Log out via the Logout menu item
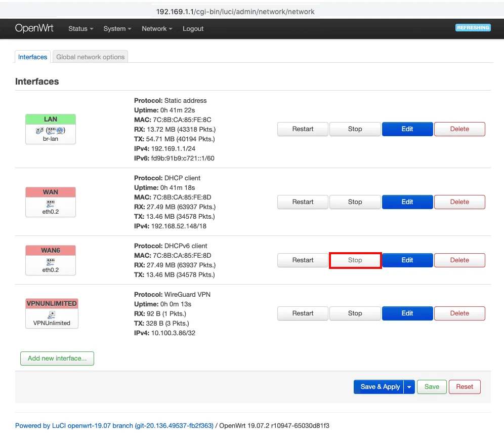The width and height of the screenshot is (504, 436). (193, 29)
